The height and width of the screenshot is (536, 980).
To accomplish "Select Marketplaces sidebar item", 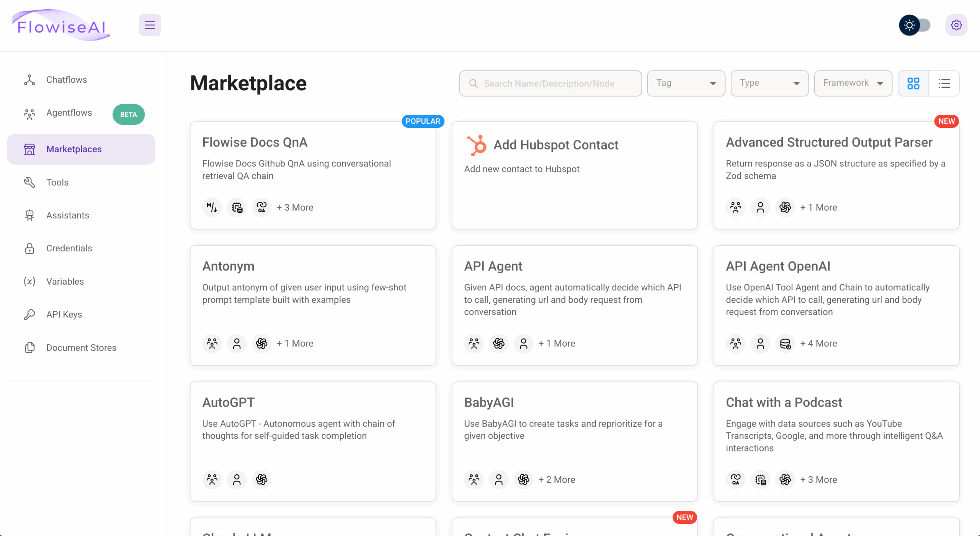I will tap(81, 149).
